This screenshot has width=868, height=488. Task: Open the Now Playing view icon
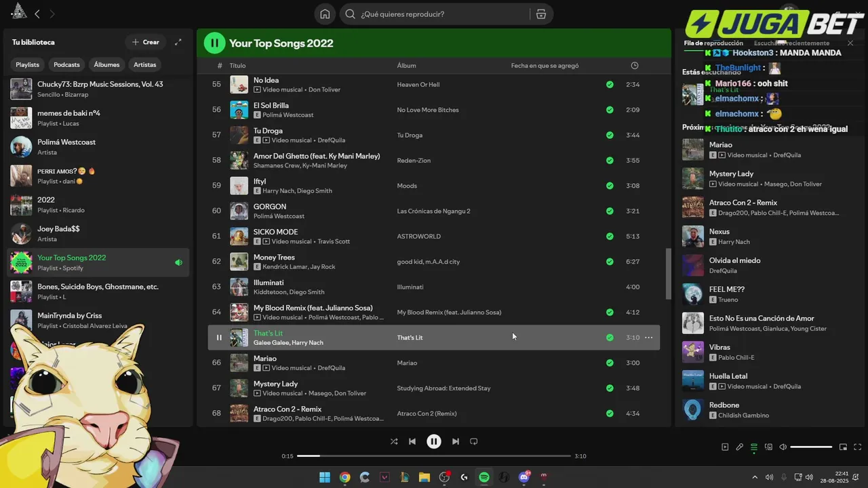[x=725, y=447]
